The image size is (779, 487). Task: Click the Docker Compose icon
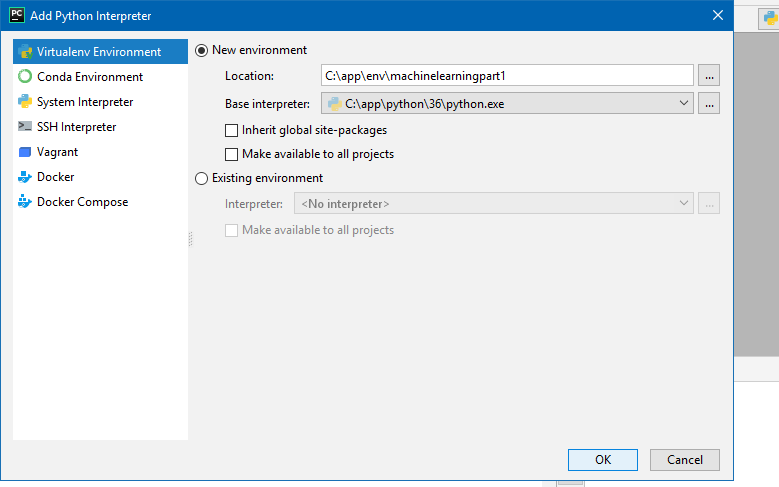pyautogui.click(x=25, y=202)
